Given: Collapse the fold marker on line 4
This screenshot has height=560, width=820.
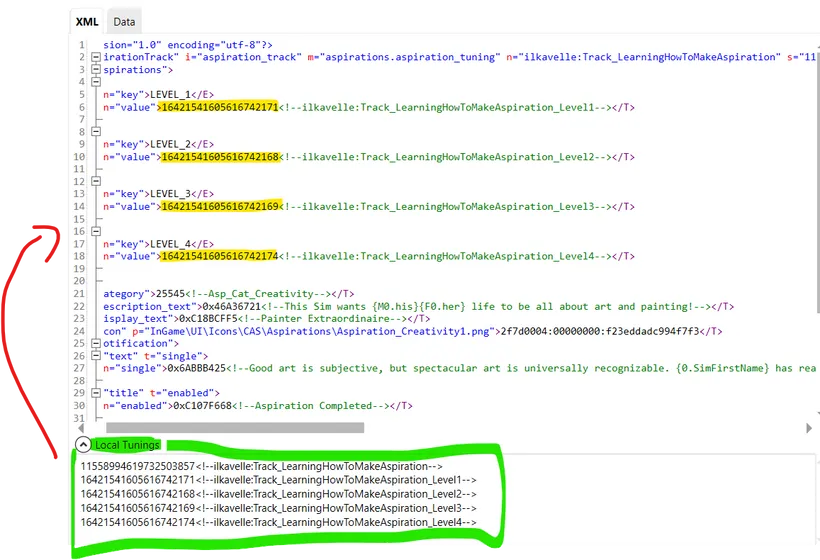Looking at the screenshot, I should [x=96, y=82].
